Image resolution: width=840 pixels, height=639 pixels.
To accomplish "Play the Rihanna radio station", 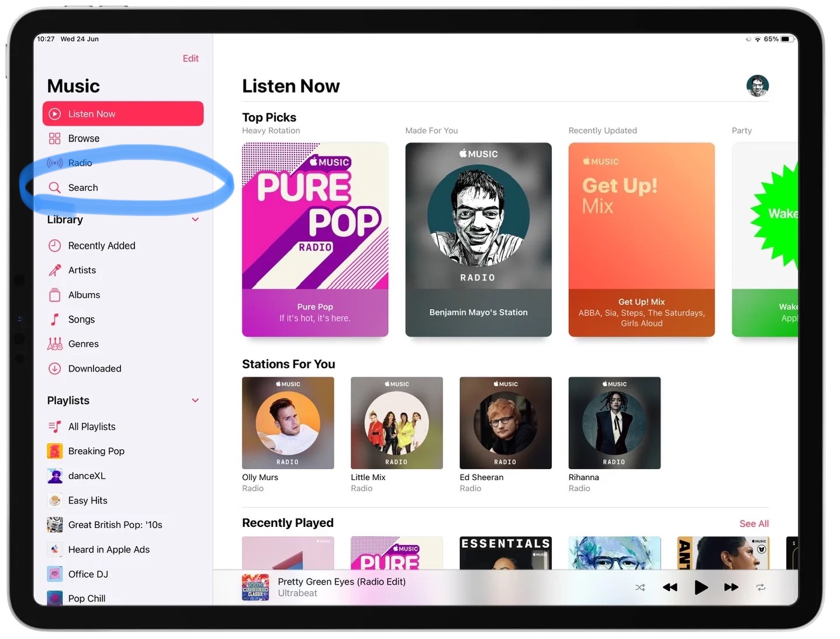I will 614,423.
